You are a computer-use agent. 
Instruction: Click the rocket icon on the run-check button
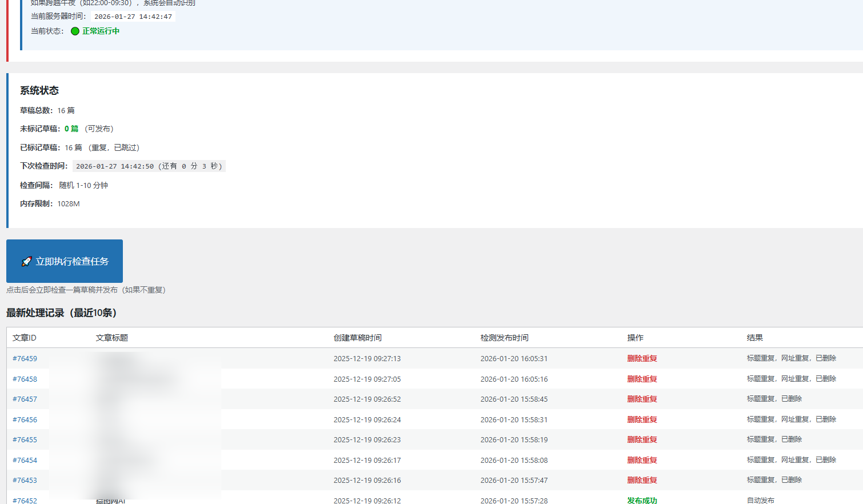point(26,262)
